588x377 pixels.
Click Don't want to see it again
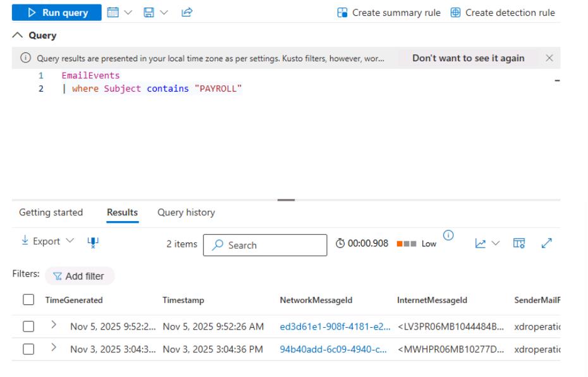pyautogui.click(x=468, y=58)
